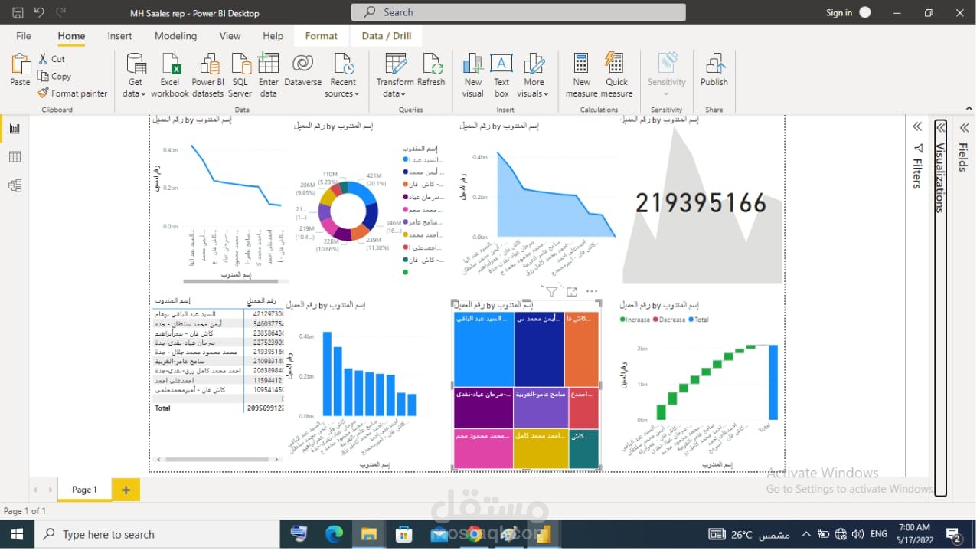
Task: Click the Copy command
Action: [x=54, y=76]
